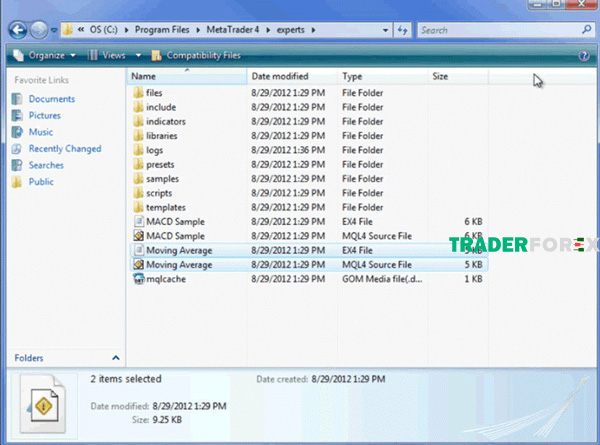Viewport: 600px width, 445px height.
Task: Open Pictures favorite link
Action: [x=45, y=116]
